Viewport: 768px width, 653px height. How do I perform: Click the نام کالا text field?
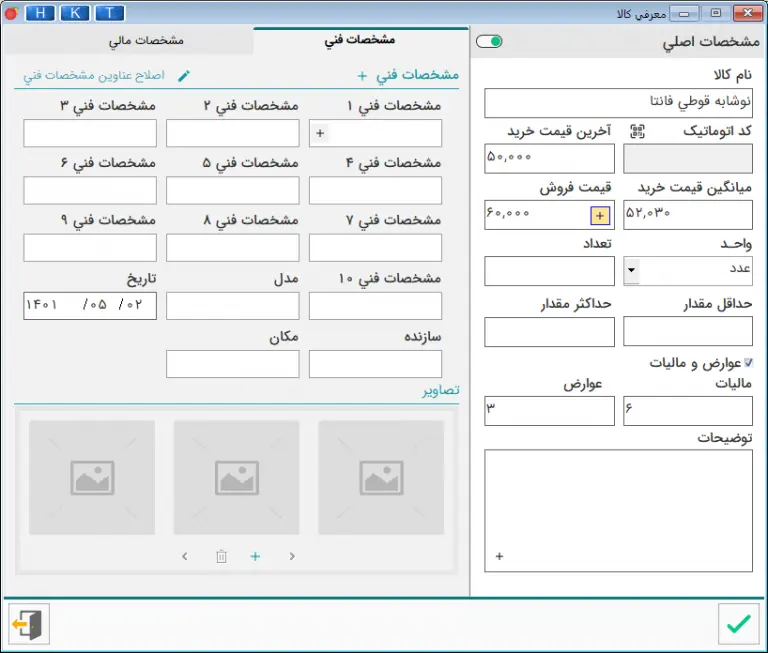point(618,103)
